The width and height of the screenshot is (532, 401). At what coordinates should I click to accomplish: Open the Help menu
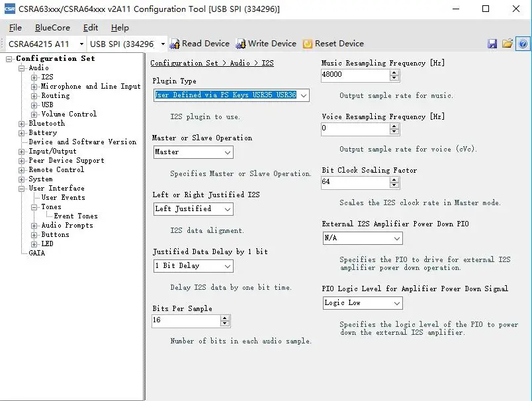(120, 28)
